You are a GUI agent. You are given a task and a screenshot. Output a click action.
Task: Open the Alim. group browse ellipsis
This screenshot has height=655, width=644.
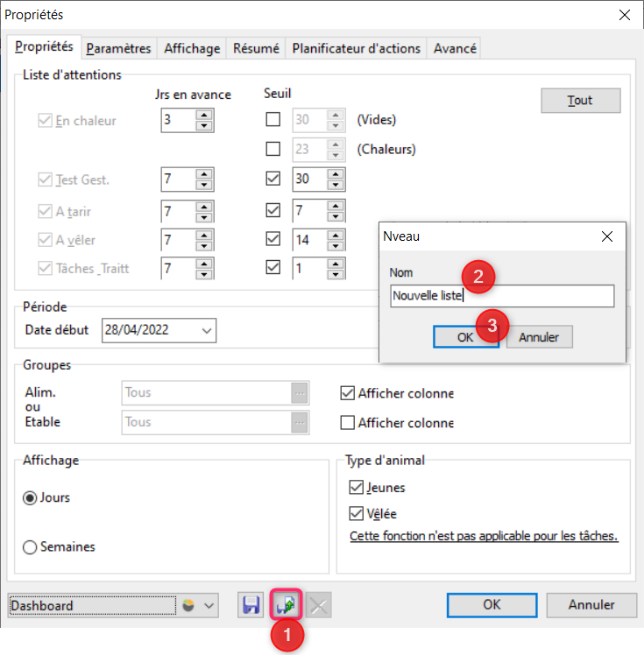pos(300,393)
